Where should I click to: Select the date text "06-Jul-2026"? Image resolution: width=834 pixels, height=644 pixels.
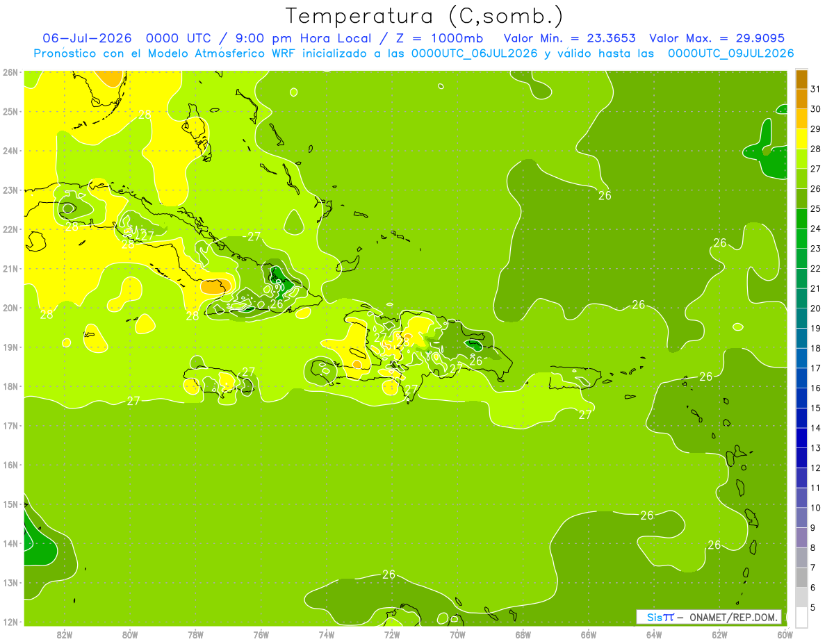point(87,38)
